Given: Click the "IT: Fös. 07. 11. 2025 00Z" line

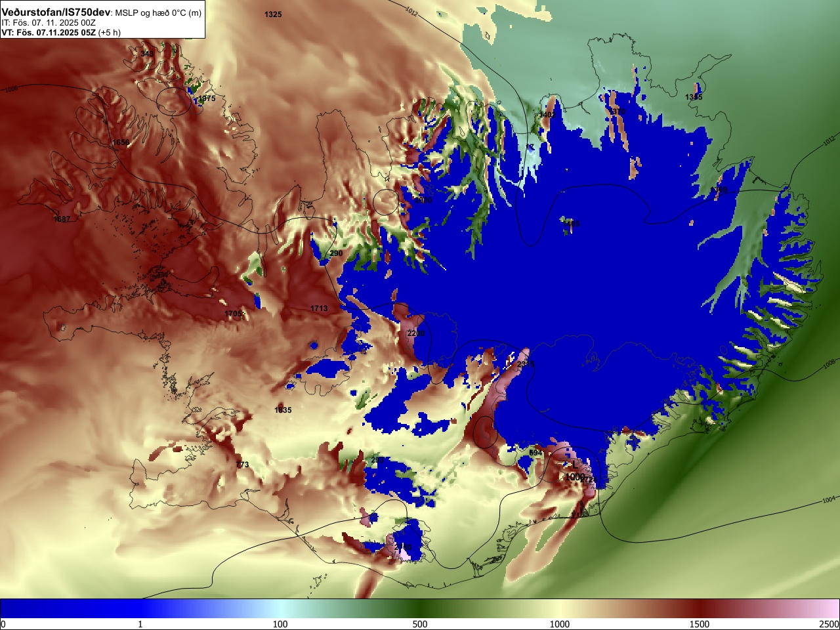Looking at the screenshot, I should point(49,22).
